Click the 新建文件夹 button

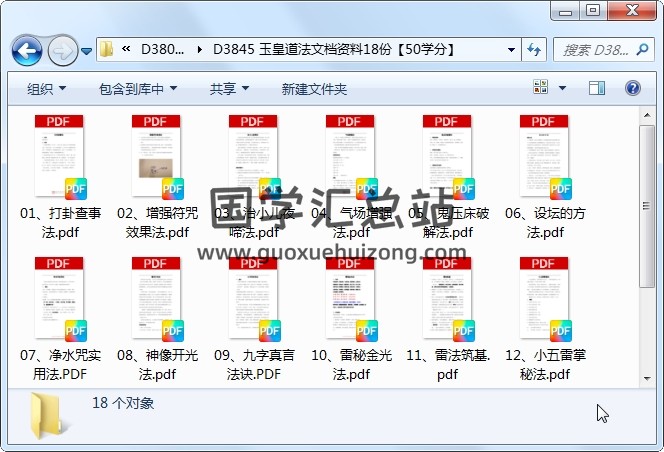[314, 89]
